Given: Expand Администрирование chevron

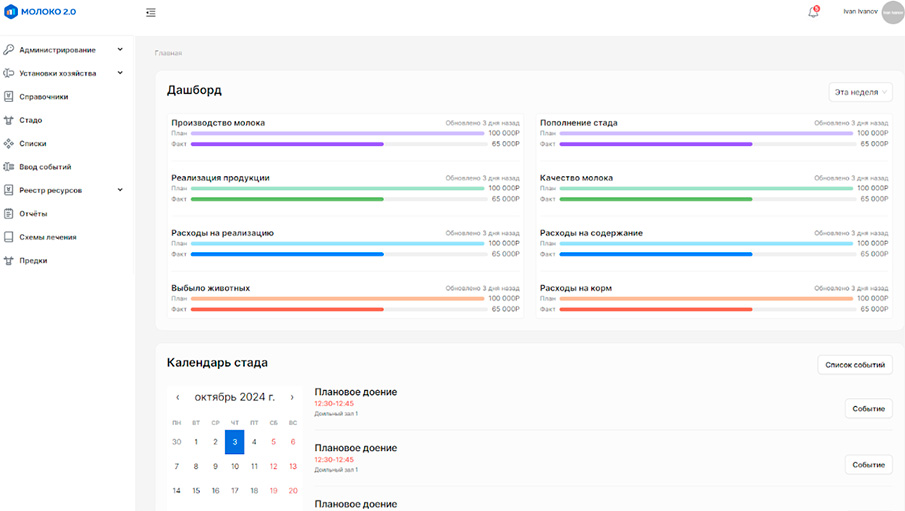Looking at the screenshot, I should (x=120, y=50).
